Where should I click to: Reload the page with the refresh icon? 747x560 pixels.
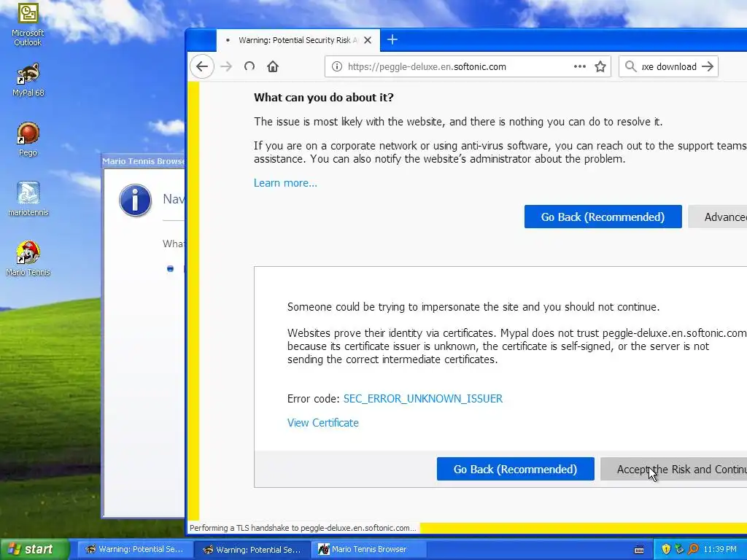pyautogui.click(x=249, y=66)
